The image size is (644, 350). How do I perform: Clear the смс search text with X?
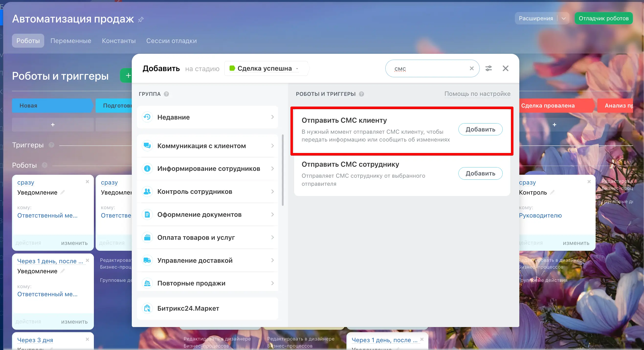[x=471, y=68]
